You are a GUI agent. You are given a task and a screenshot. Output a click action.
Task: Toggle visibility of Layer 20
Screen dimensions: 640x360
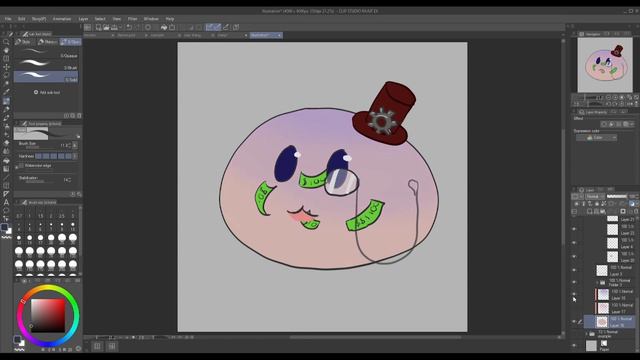coord(574,256)
